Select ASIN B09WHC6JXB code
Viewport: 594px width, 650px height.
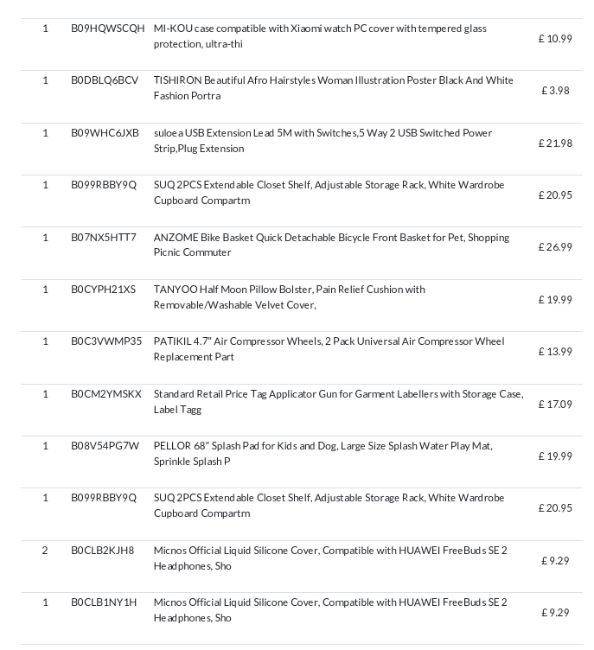tap(105, 133)
